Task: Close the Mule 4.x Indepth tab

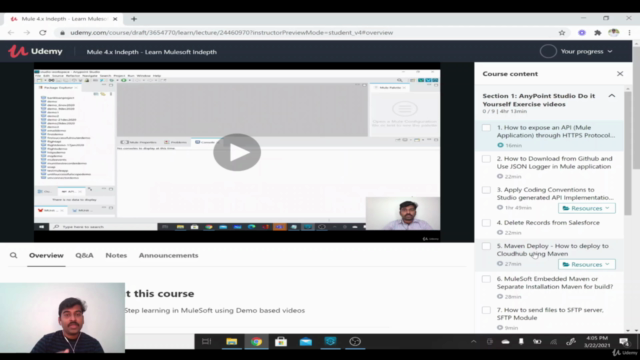Action: [115, 19]
